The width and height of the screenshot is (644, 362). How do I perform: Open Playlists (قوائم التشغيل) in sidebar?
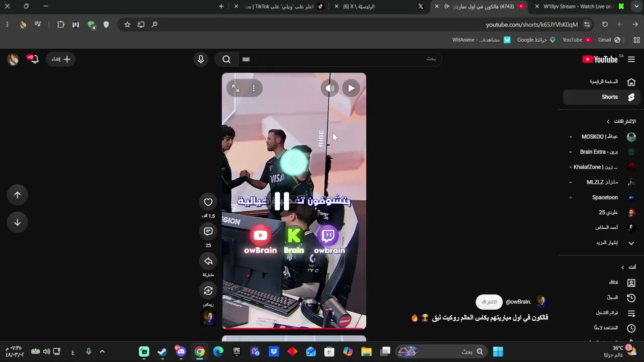click(x=601, y=313)
